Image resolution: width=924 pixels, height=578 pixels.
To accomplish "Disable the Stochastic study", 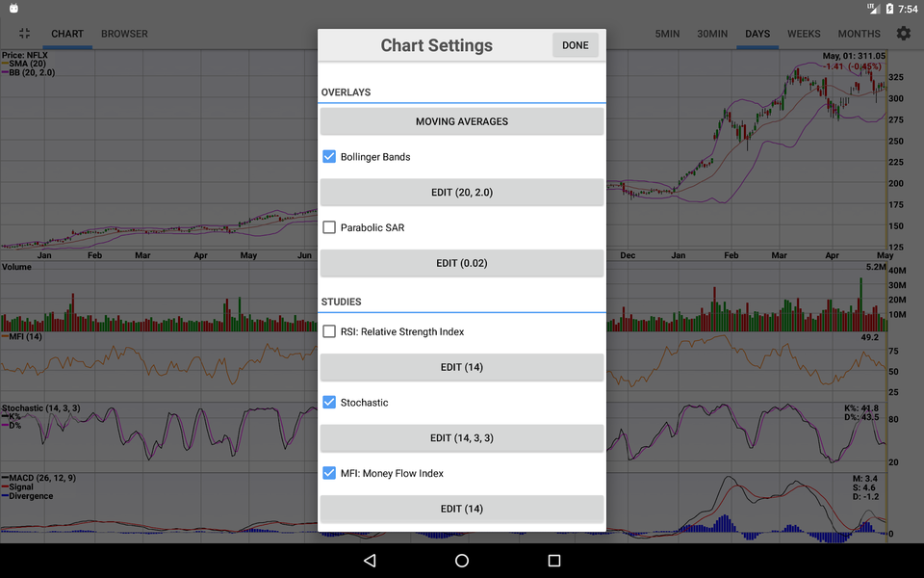I will pyautogui.click(x=329, y=404).
